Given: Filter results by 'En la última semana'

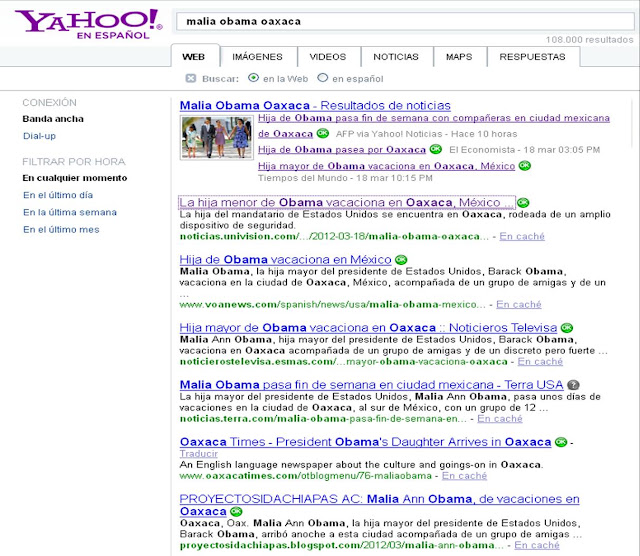Looking at the screenshot, I should click(x=70, y=212).
